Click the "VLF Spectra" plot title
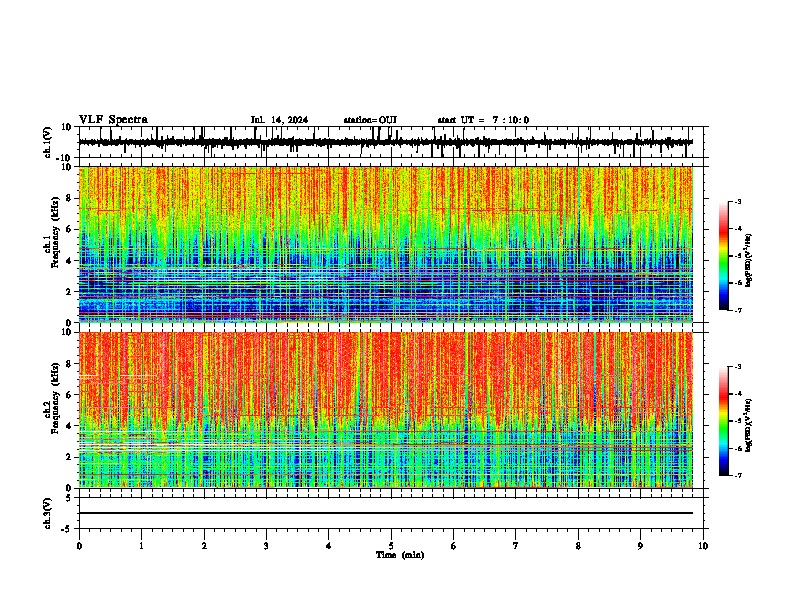Image resolution: width=792 pixels, height=612 pixels. pos(113,120)
